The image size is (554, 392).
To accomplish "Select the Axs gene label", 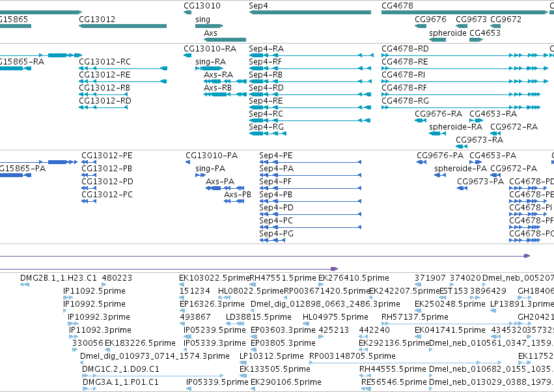I will click(210, 33).
